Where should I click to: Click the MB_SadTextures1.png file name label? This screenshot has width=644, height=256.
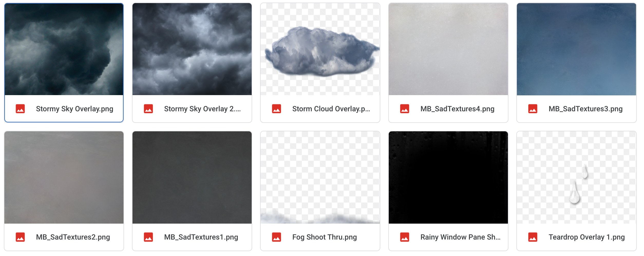click(x=201, y=237)
